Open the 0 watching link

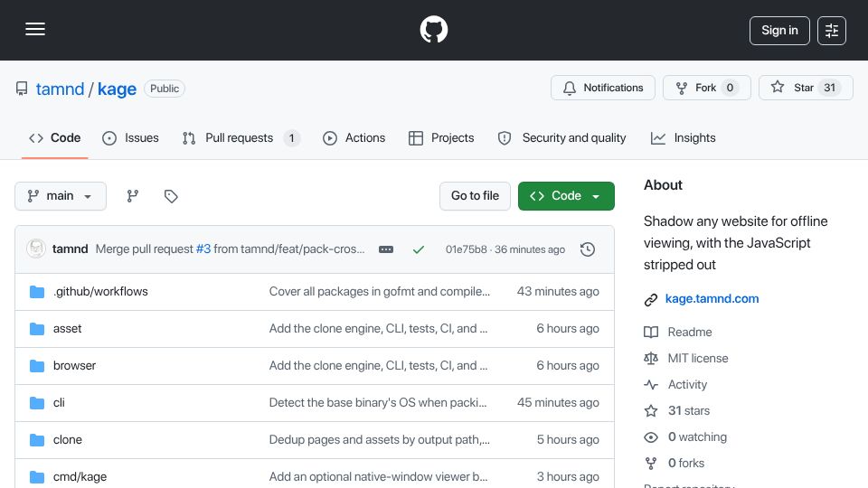point(697,437)
